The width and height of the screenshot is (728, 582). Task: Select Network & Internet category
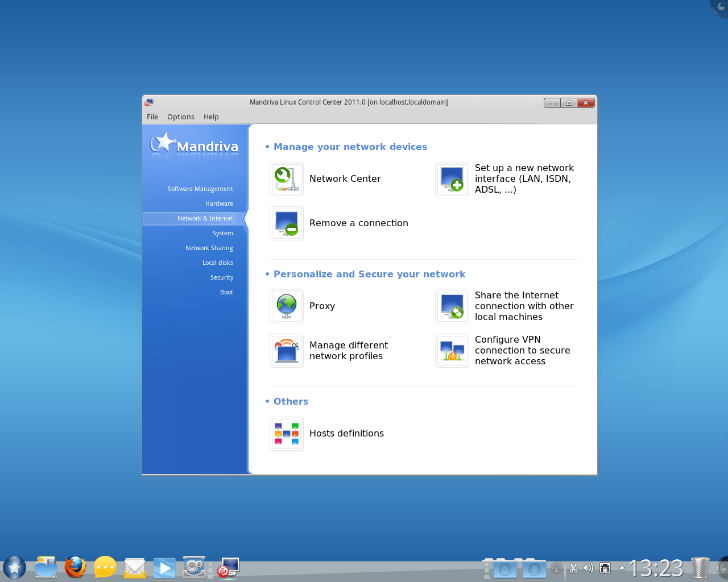(x=189, y=218)
